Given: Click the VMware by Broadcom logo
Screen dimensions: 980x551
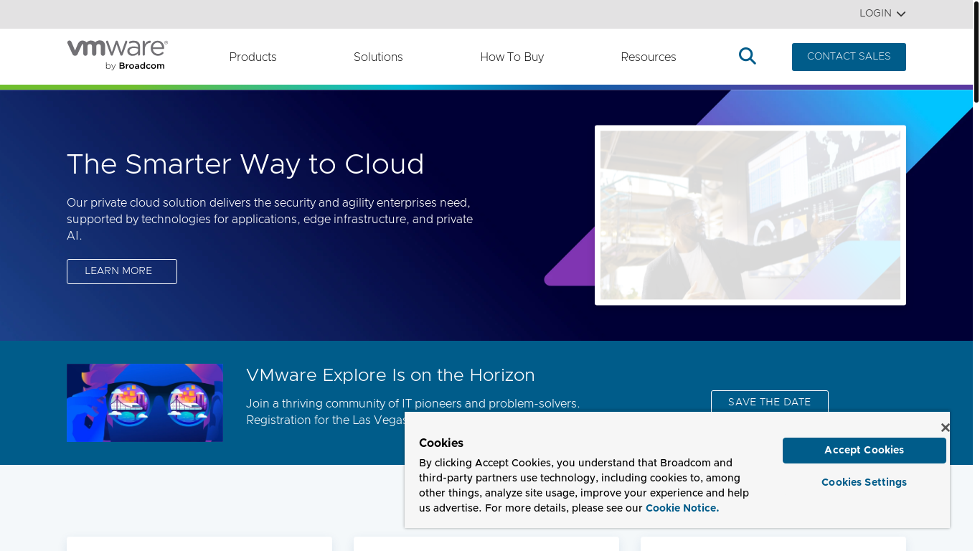Looking at the screenshot, I should point(117,55).
